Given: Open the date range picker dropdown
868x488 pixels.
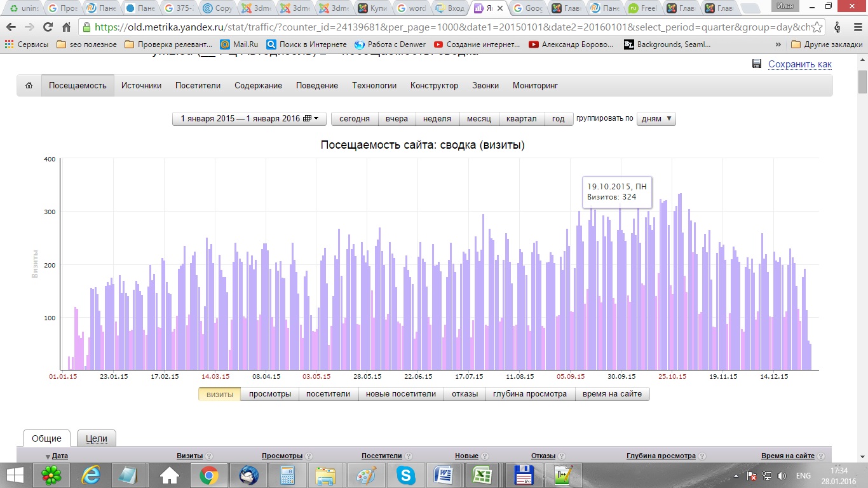Looking at the screenshot, I should pyautogui.click(x=249, y=119).
